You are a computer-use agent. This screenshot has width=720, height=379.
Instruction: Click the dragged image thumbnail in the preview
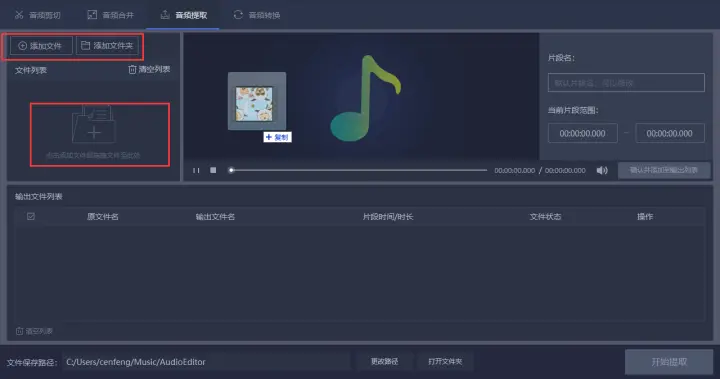pyautogui.click(x=257, y=101)
